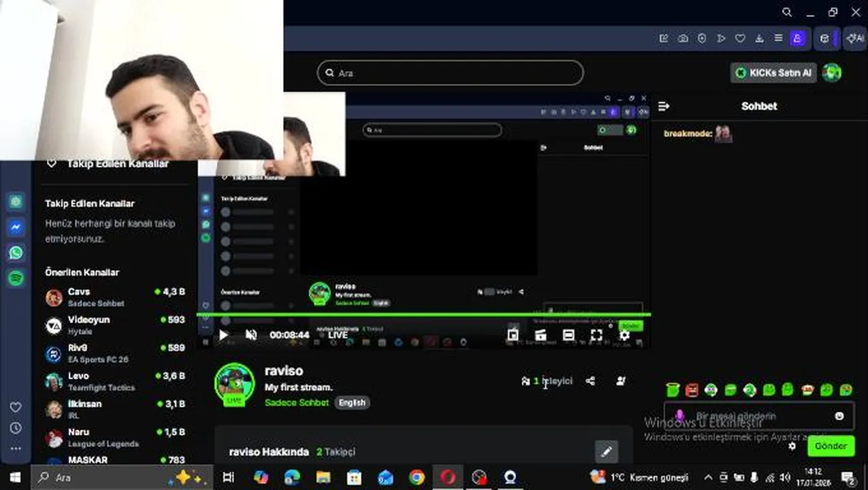Viewport: 868px width, 490px height.
Task: Click the player play-arrow toolbar icon
Action: click(721, 39)
